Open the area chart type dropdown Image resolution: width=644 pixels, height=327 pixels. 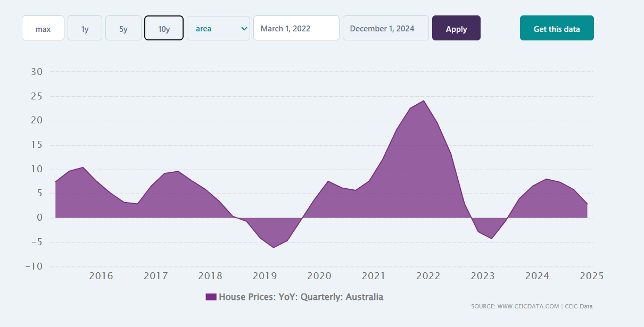[x=218, y=29]
